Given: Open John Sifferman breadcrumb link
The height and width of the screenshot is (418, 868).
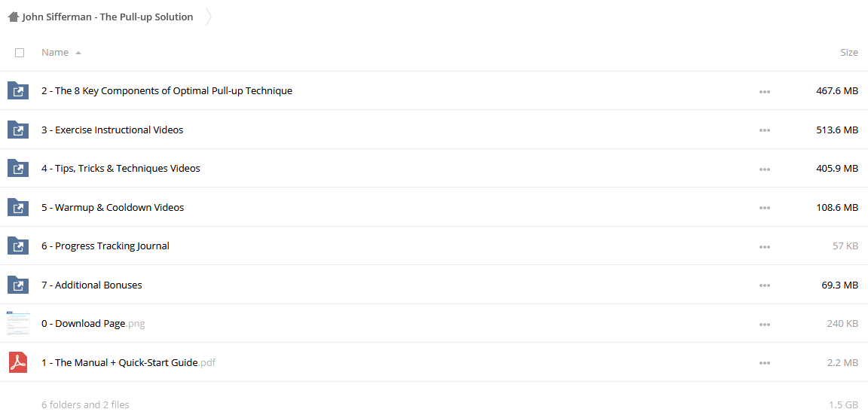Looking at the screenshot, I should (x=108, y=17).
